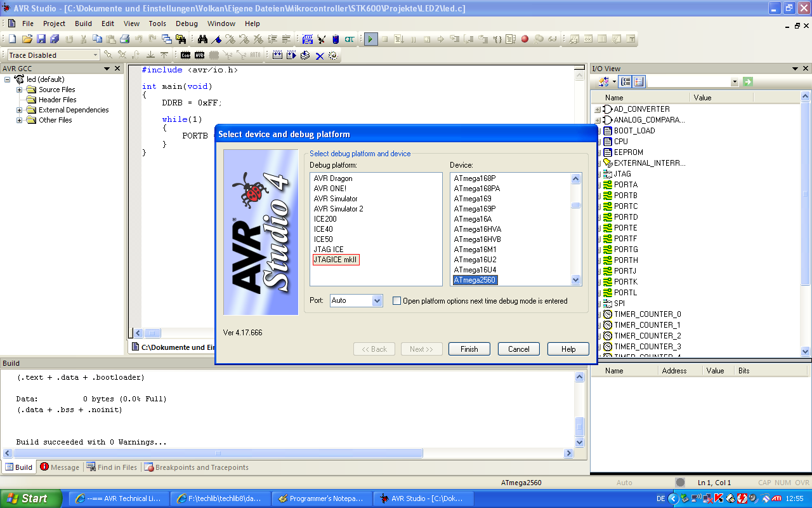Expand ANALOG_COMPARATOR in I/O View

597,120
